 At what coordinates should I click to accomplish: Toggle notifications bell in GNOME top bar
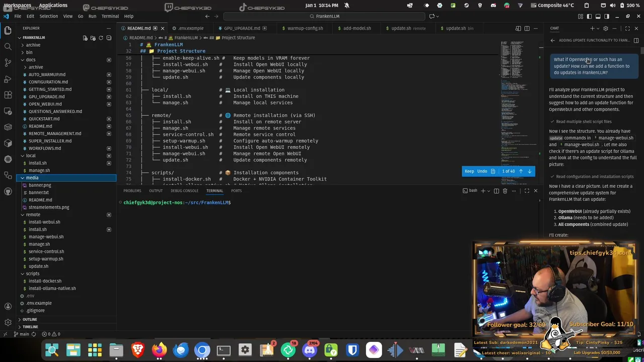[347, 5]
